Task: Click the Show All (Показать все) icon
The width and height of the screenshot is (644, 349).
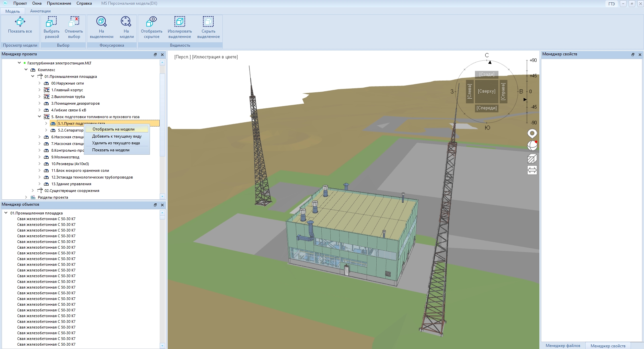Action: click(x=20, y=22)
